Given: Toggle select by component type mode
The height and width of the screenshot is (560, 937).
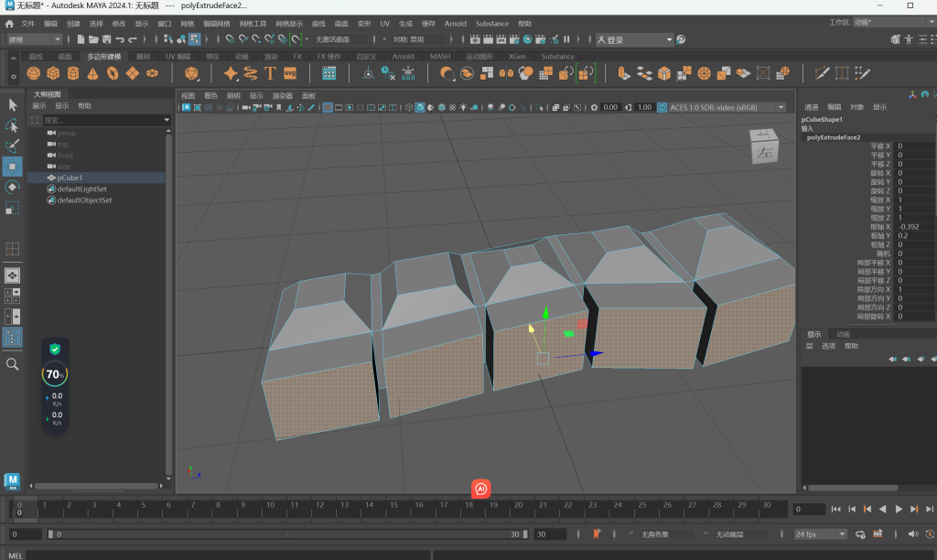Looking at the screenshot, I should click(x=194, y=39).
